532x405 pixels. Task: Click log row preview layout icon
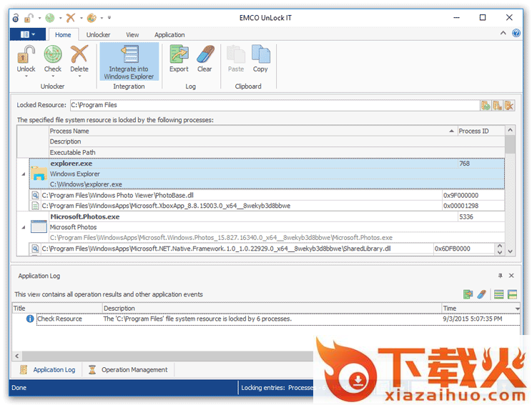[x=512, y=294]
